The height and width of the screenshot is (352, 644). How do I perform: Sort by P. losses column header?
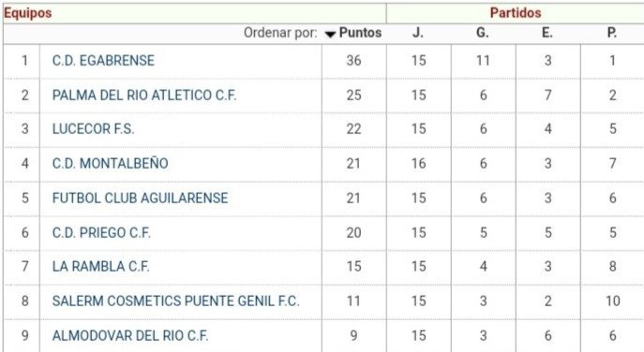click(x=611, y=33)
